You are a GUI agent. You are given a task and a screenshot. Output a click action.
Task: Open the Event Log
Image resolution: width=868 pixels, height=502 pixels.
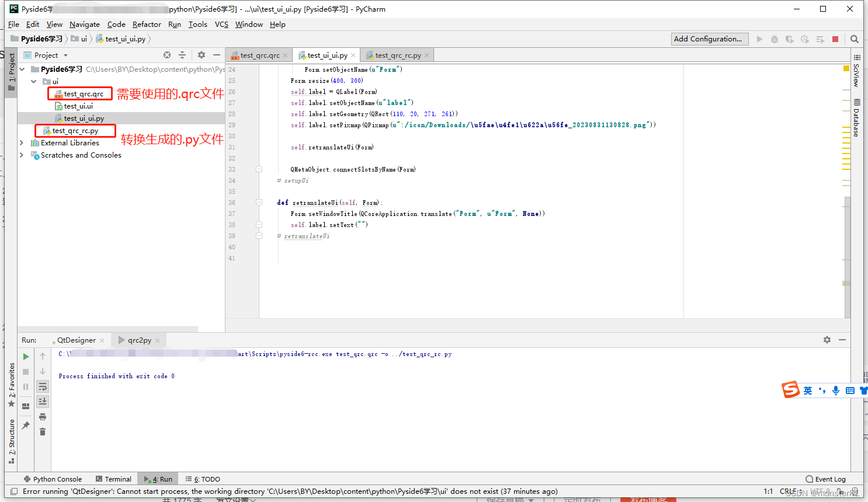[825, 479]
